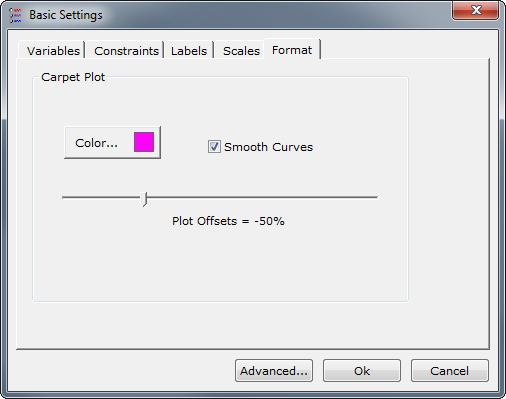This screenshot has width=506, height=399.
Task: Switch to the Variables tab
Action: pyautogui.click(x=52, y=50)
